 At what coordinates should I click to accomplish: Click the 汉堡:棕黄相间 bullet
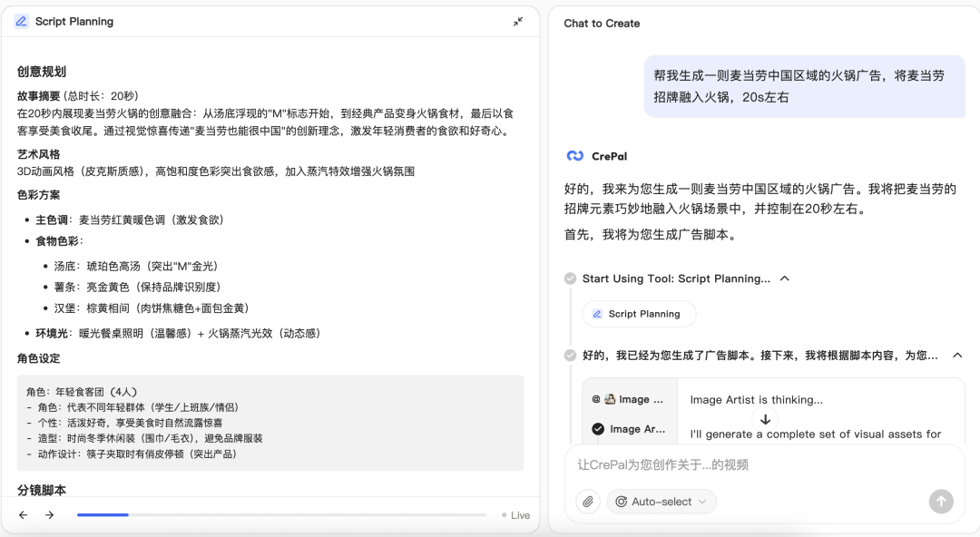click(152, 308)
